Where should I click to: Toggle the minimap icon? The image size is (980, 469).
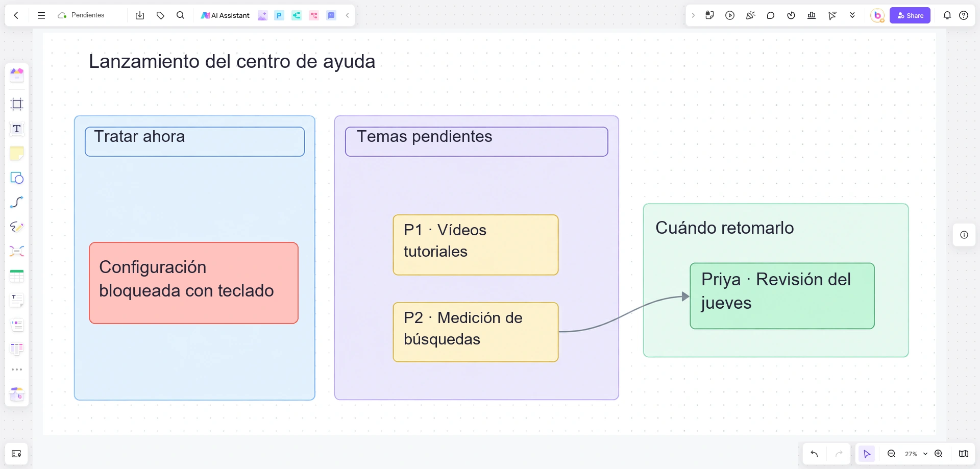(x=964, y=454)
